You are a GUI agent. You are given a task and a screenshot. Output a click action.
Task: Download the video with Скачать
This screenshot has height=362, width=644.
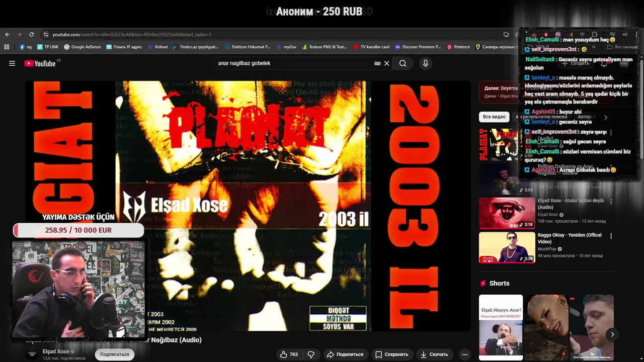click(434, 354)
